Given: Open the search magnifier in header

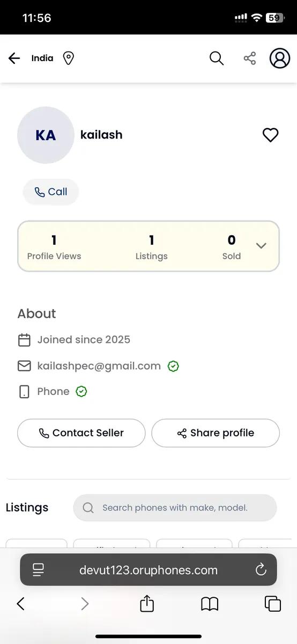Looking at the screenshot, I should [x=217, y=58].
